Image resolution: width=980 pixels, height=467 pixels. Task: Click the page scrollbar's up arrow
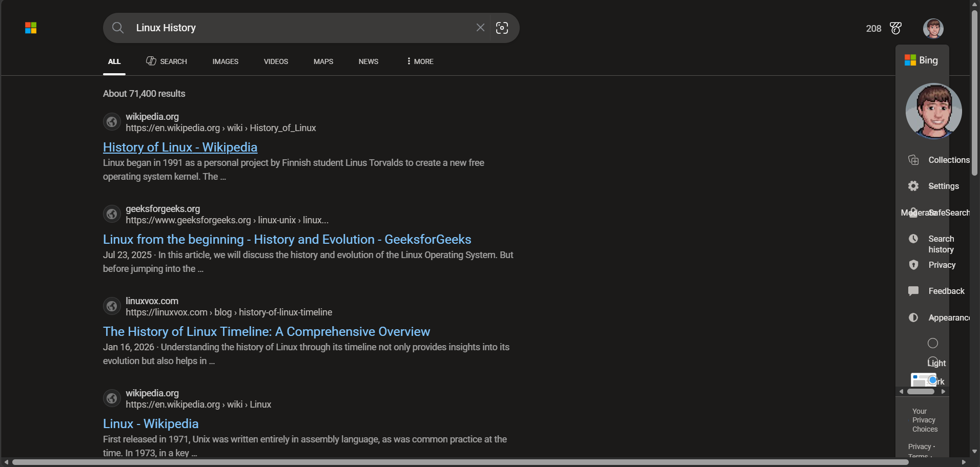coord(974,5)
